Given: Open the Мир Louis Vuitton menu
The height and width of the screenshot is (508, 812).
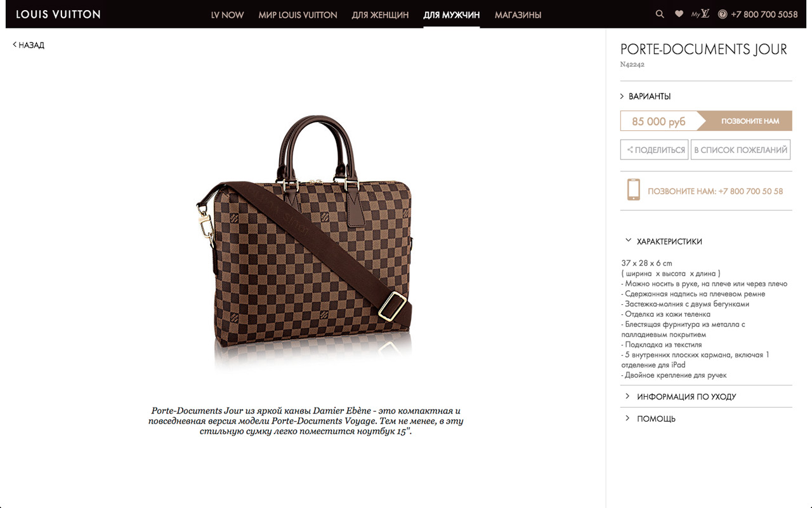Looking at the screenshot, I should point(298,15).
